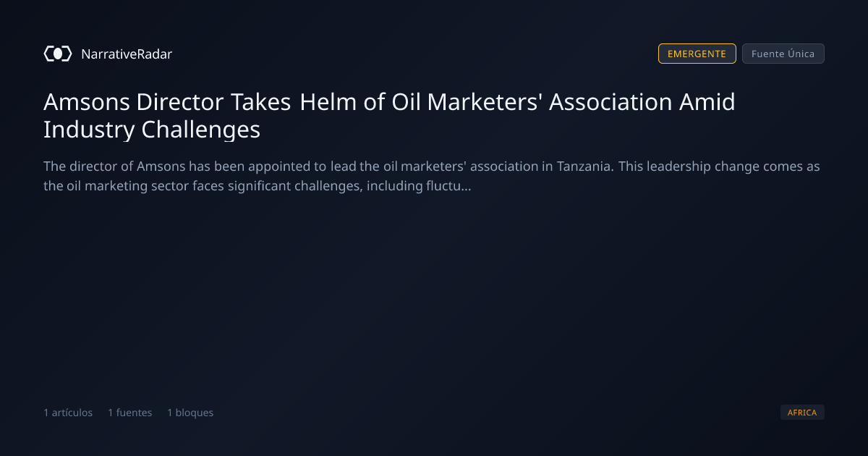
Task: Open the NarrativeRadar brand name link
Action: (x=127, y=54)
